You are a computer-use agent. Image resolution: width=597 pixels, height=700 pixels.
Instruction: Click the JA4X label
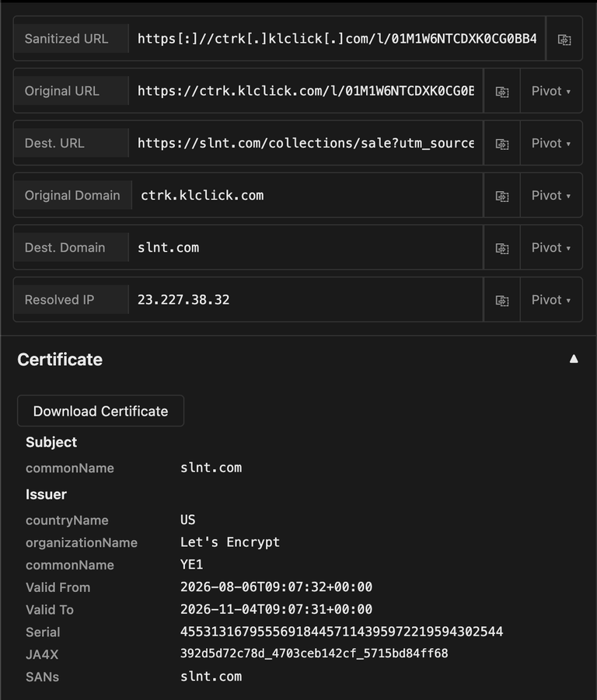point(42,654)
